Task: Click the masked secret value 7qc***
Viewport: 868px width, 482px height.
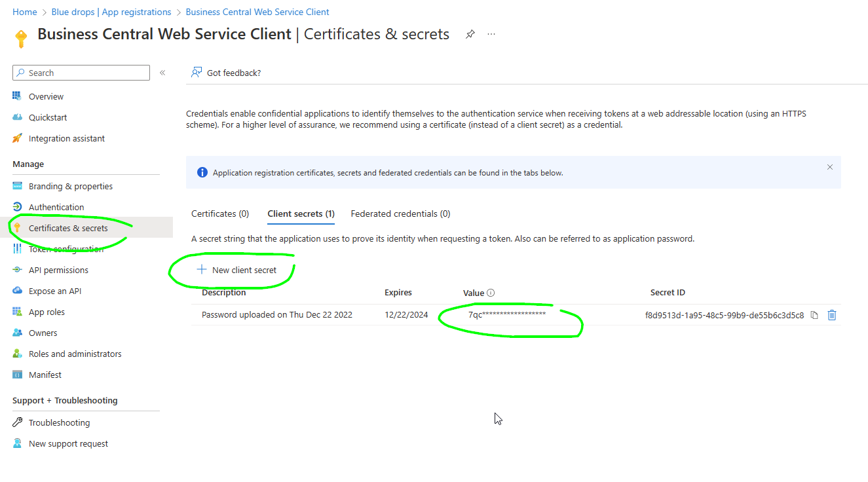Action: point(507,315)
